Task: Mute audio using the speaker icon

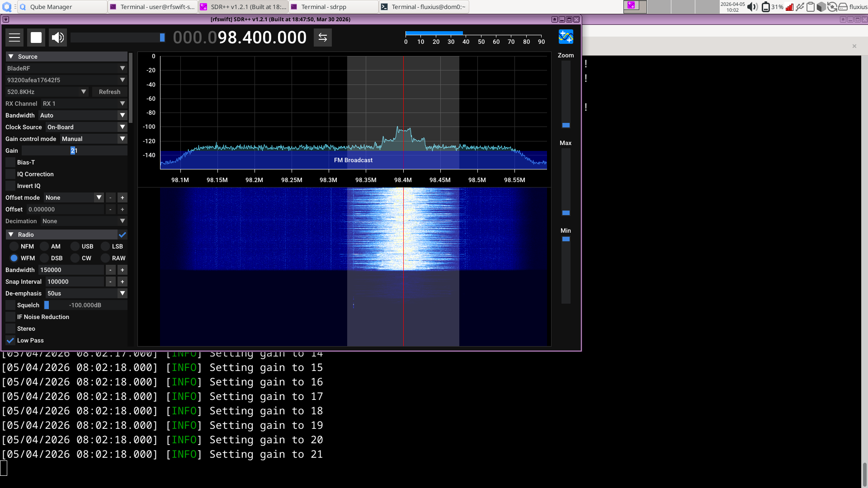Action: [x=57, y=37]
